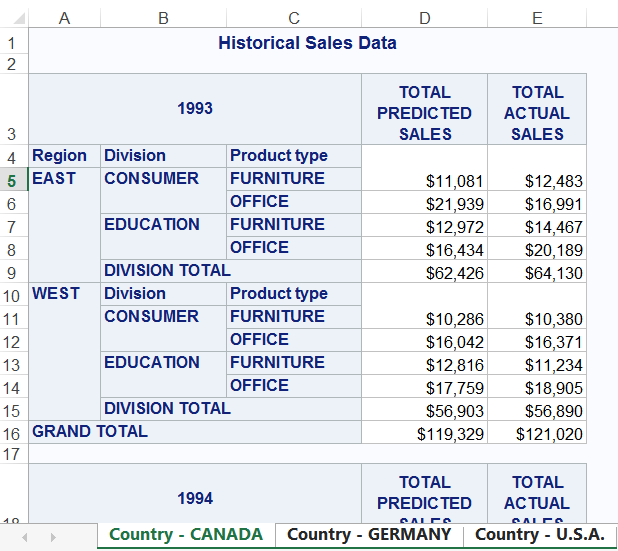Click column E header
Viewport: 618px width, 551px height.
tap(536, 18)
